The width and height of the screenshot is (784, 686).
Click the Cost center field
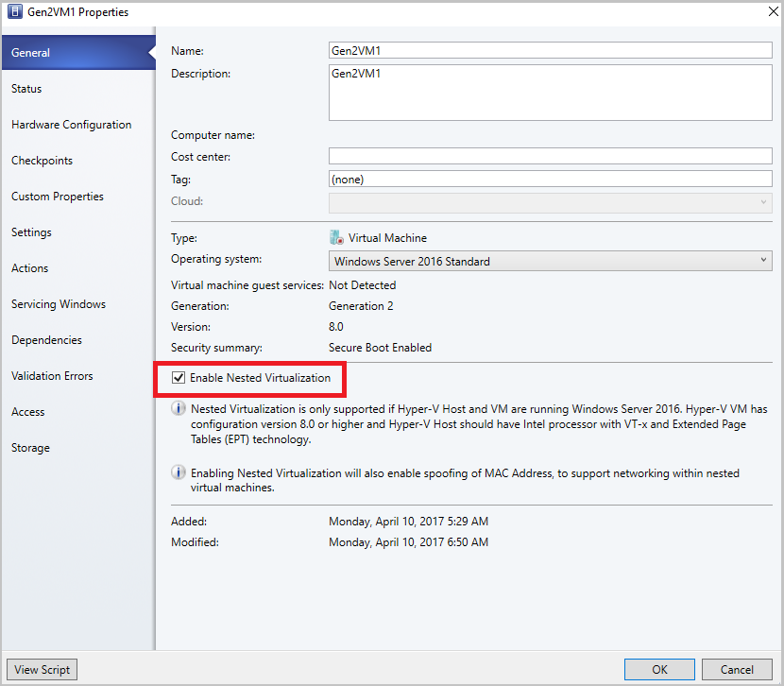click(548, 155)
